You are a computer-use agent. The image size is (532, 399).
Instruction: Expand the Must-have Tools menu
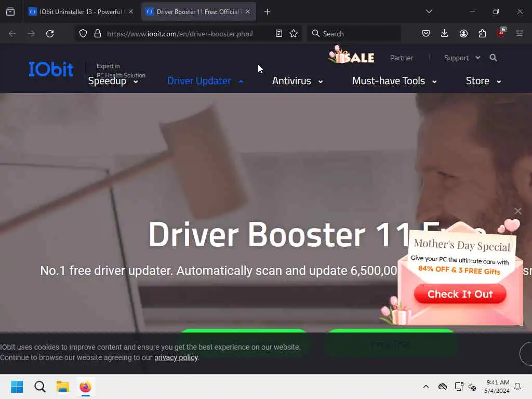[x=394, y=81]
